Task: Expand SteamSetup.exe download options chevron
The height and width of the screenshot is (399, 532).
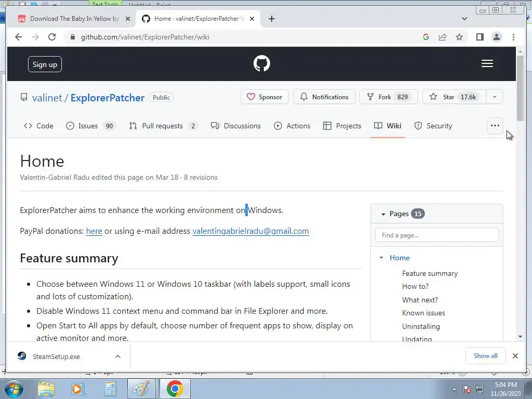Action: click(118, 356)
